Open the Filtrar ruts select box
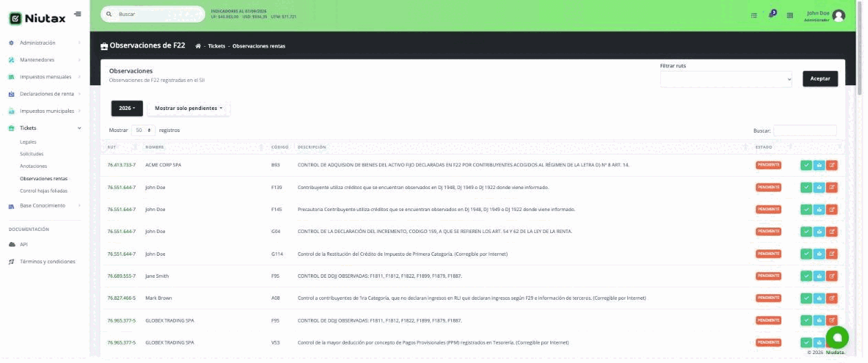Screen dimensions: 868x363 (x=726, y=79)
